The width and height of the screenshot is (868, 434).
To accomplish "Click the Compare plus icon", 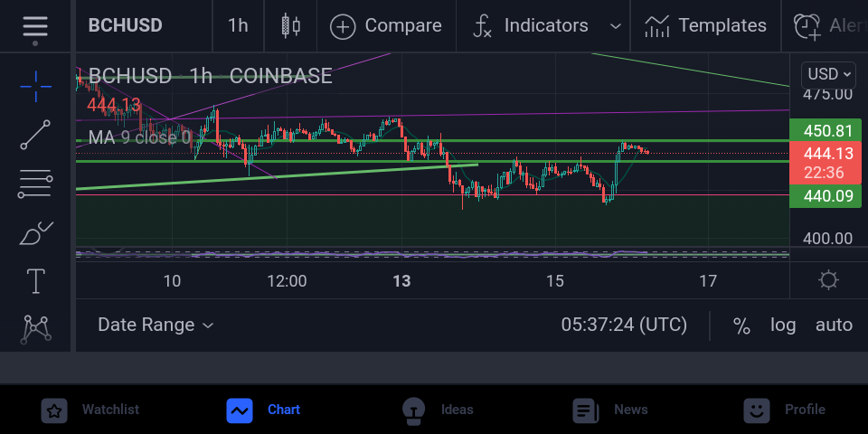I will click(x=343, y=26).
